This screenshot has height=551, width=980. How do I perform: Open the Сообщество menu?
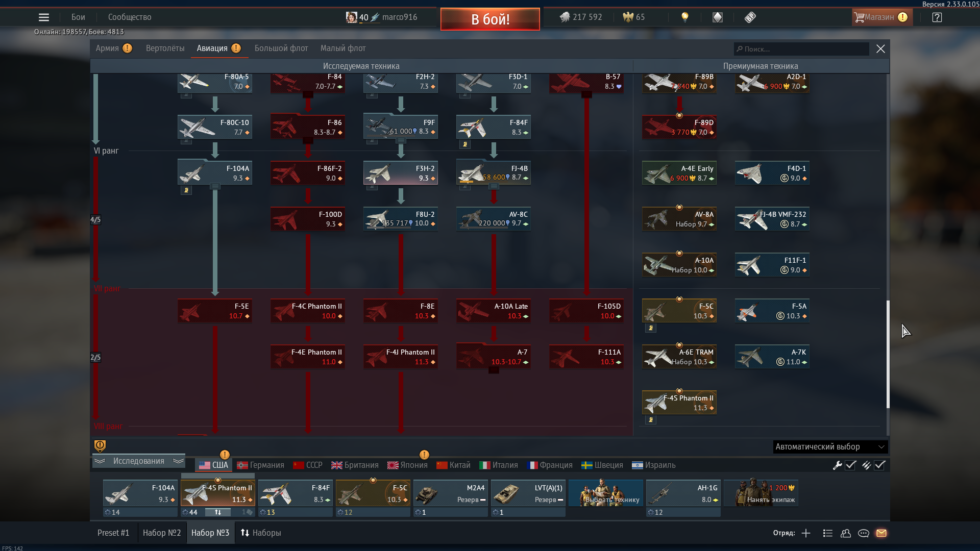pos(130,17)
